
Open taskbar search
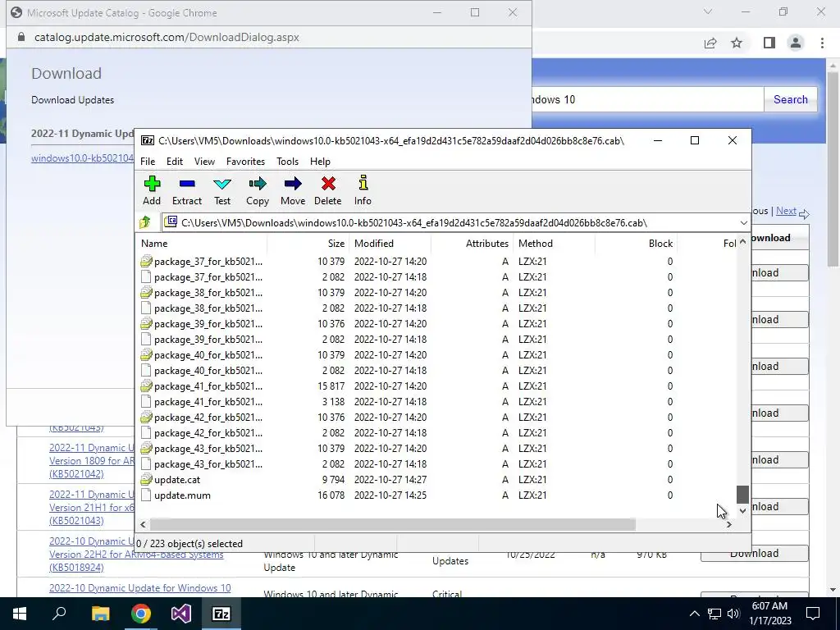[59, 614]
